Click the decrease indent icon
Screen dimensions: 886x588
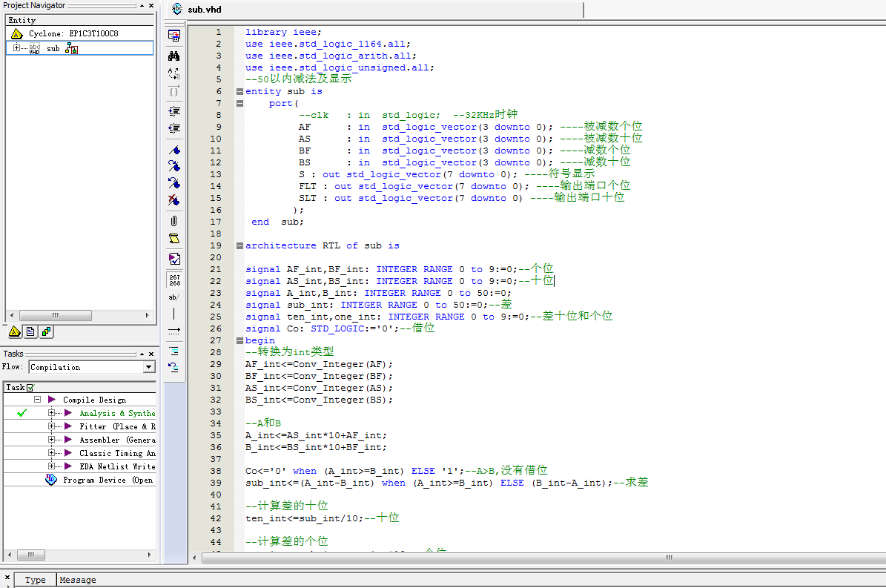click(174, 129)
